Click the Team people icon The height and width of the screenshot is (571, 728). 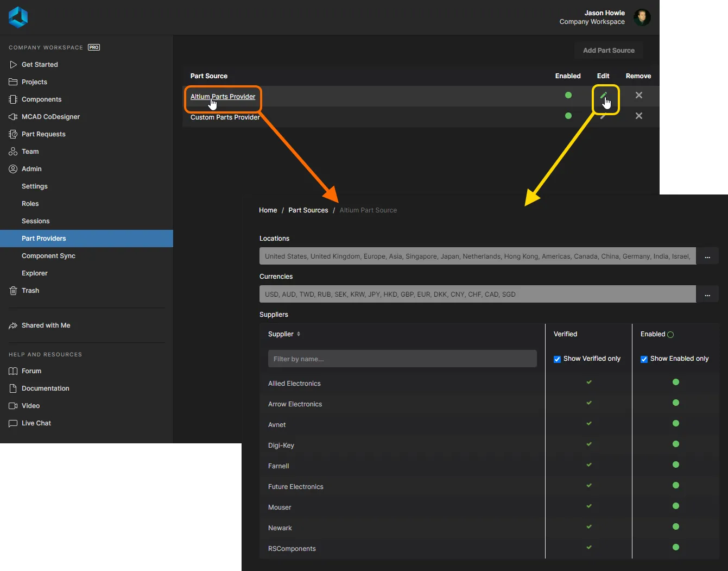[13, 152]
